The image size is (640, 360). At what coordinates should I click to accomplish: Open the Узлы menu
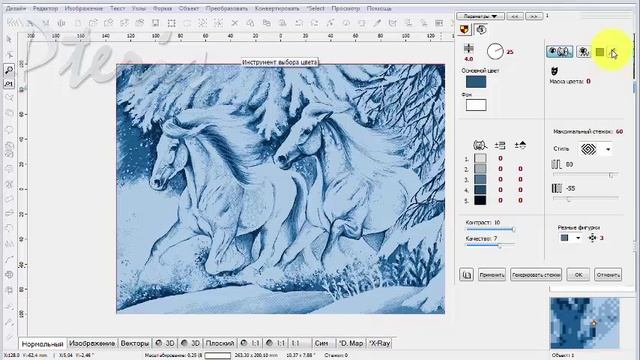(x=139, y=8)
